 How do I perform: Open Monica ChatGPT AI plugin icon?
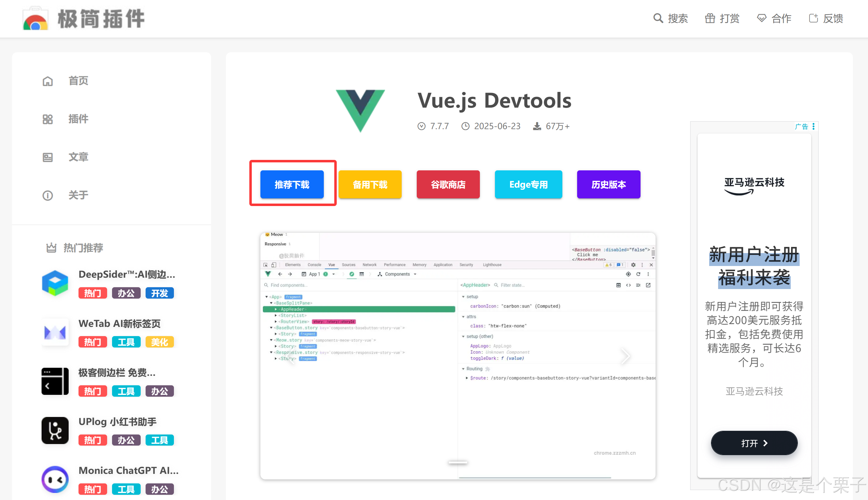[x=55, y=479]
